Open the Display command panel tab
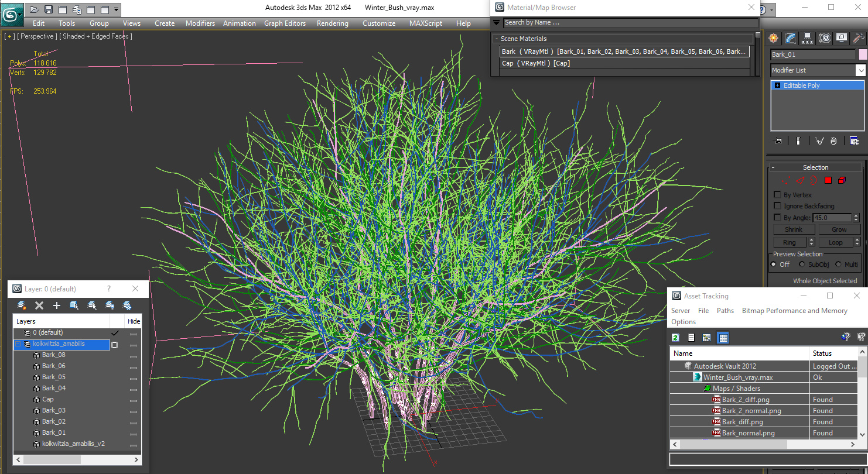This screenshot has height=474, width=868. tap(842, 38)
